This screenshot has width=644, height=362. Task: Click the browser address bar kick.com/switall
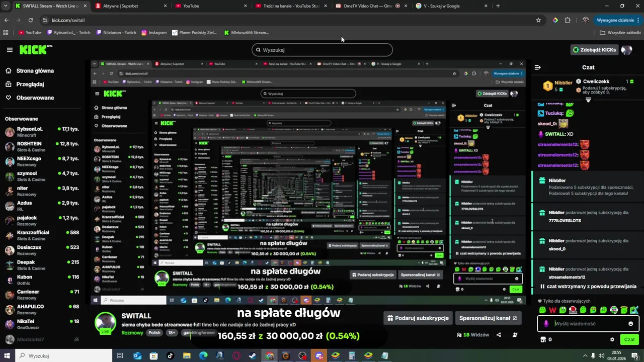287,20
